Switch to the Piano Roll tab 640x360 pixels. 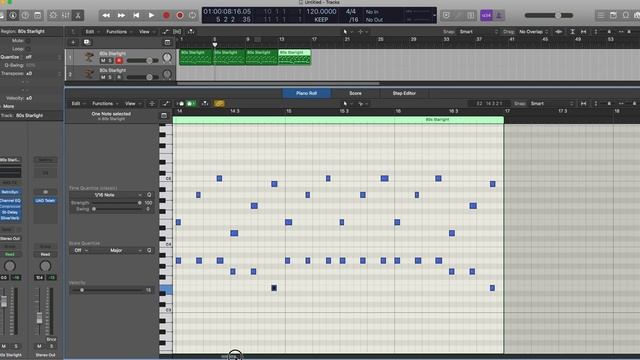click(307, 93)
